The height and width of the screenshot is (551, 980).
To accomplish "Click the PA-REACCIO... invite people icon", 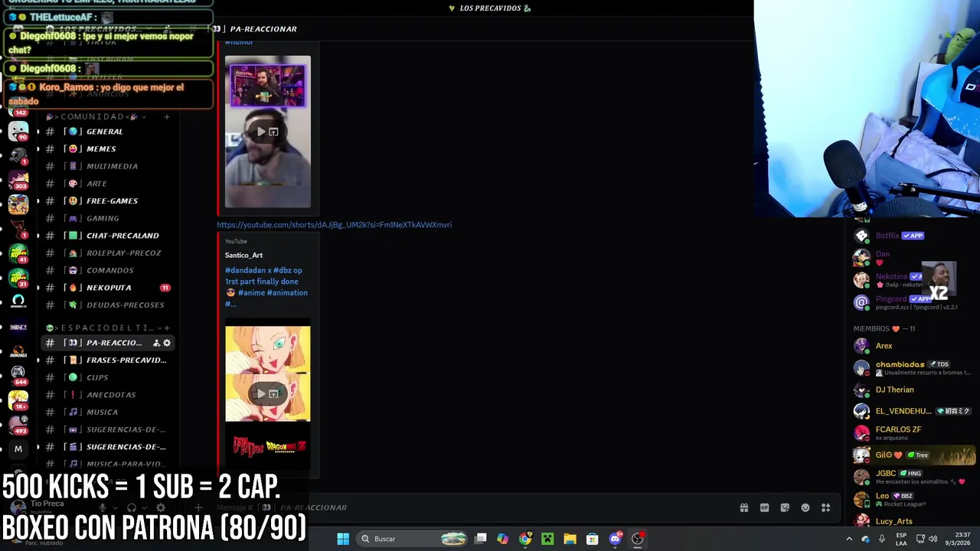I will click(156, 343).
